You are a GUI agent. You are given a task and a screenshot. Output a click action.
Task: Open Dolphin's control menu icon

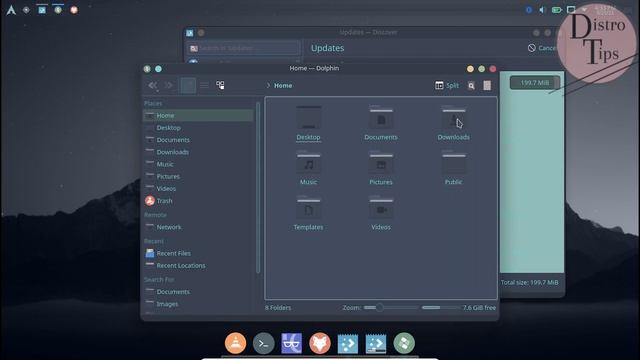click(x=487, y=85)
